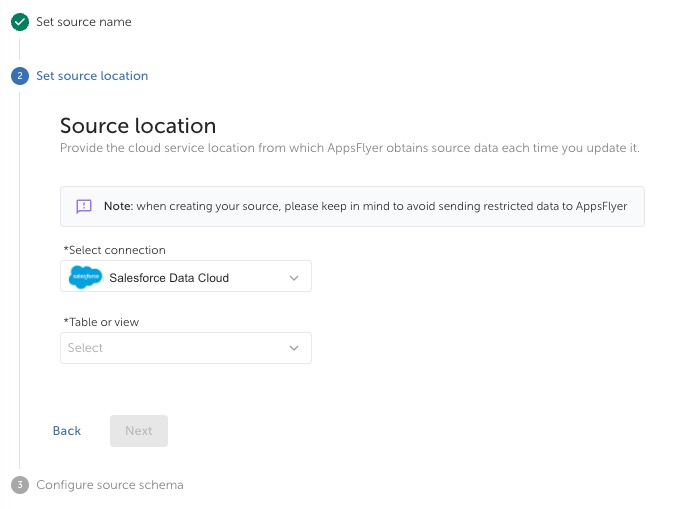Expand the Salesforce Data Cloud chevron
The width and height of the screenshot is (674, 509).
[294, 278]
